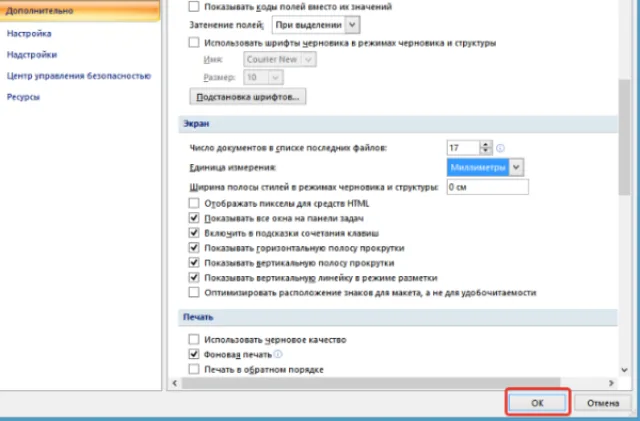Viewport: 640px width, 421px height.
Task: Uncheck Показывать вертикальную полосу прокрутки
Action: click(x=194, y=263)
